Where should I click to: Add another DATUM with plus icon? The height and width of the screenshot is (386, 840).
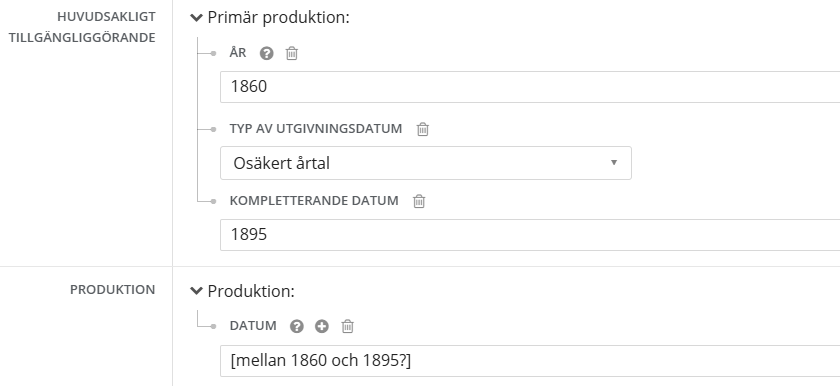pyautogui.click(x=321, y=326)
